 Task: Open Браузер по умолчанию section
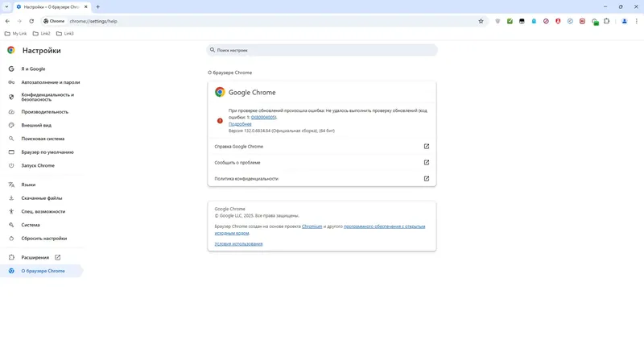point(41,152)
